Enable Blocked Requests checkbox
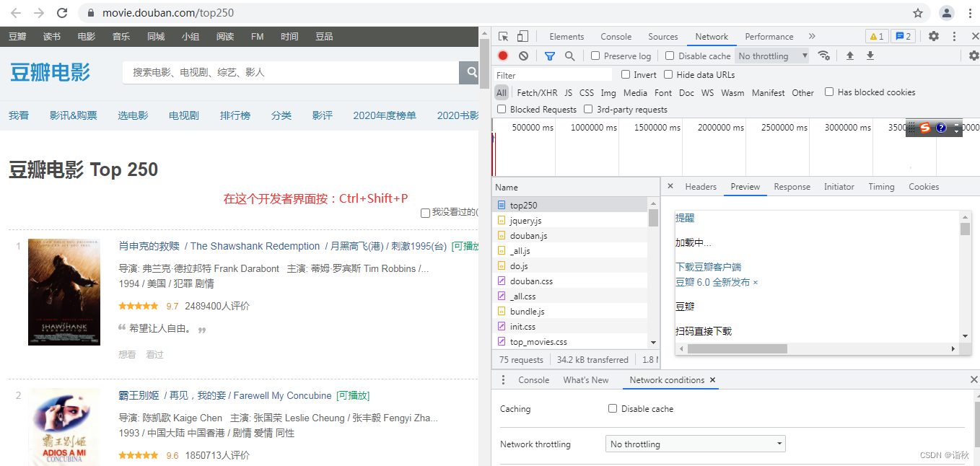Image resolution: width=980 pixels, height=466 pixels. [x=502, y=109]
